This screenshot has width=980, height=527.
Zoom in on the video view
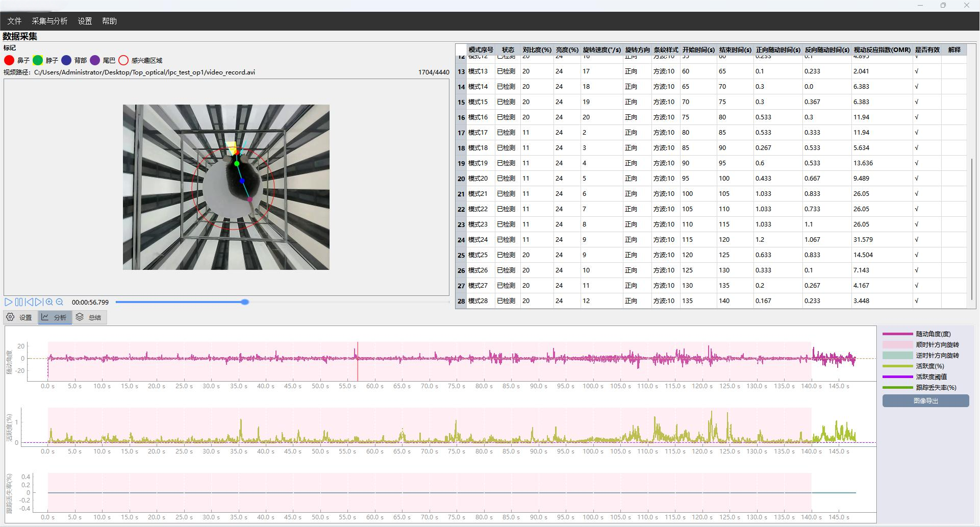click(x=49, y=302)
